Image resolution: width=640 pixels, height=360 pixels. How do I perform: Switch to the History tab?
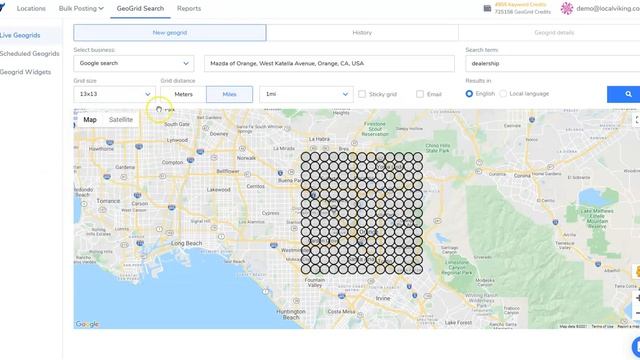(x=362, y=33)
